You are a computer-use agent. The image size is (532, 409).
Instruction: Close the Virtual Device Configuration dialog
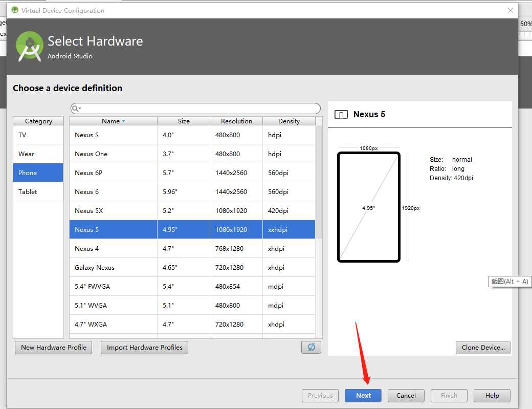point(511,10)
